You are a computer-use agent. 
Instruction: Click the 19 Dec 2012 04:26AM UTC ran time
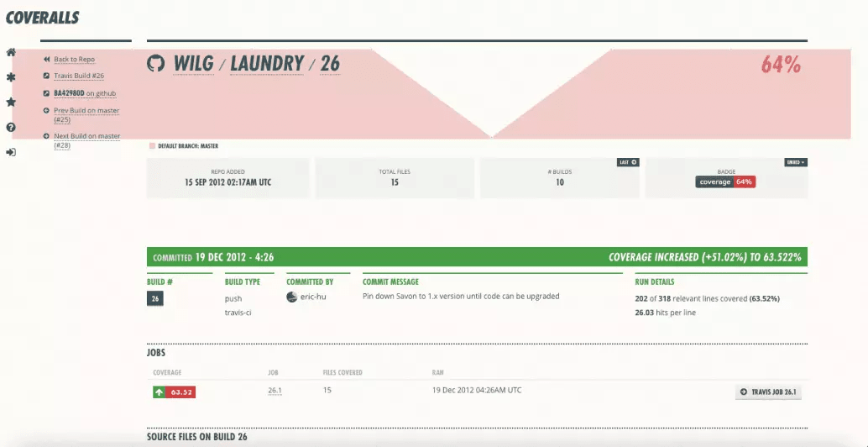(477, 390)
